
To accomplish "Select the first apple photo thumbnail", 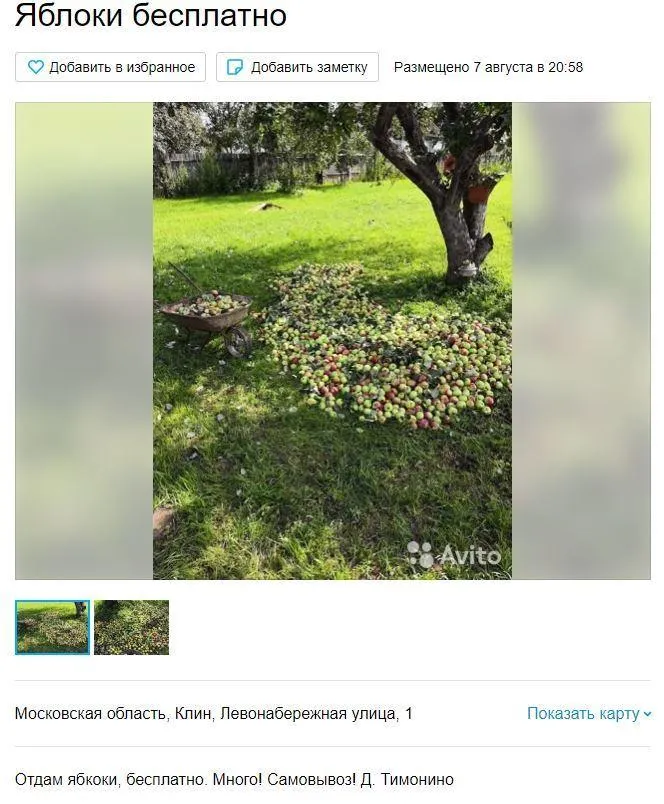I will (x=52, y=627).
